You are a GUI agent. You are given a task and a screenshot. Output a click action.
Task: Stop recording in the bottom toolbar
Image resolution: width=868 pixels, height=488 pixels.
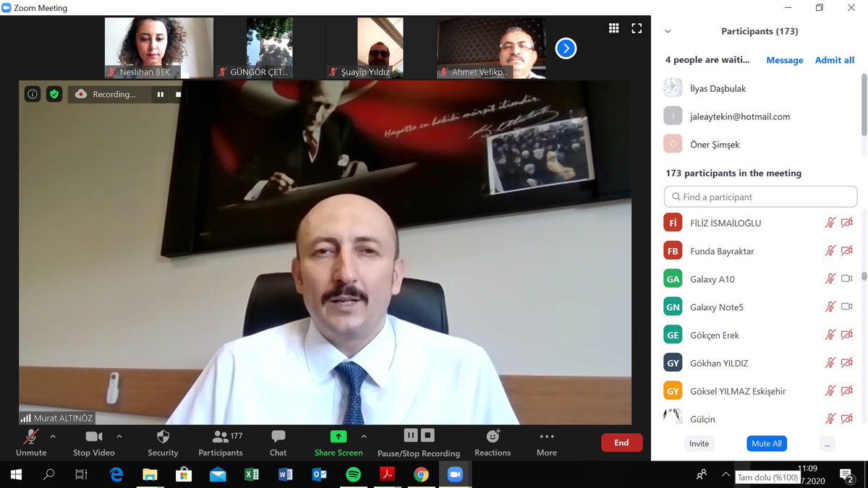(x=427, y=435)
